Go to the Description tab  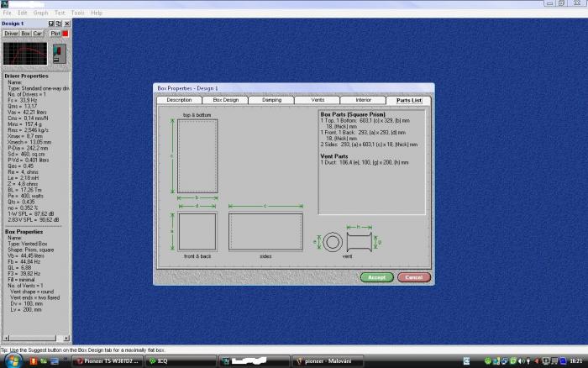coord(179,100)
